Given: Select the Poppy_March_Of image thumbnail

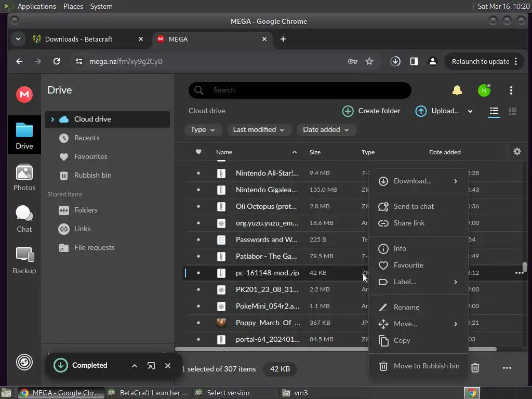Looking at the screenshot, I should point(221,323).
